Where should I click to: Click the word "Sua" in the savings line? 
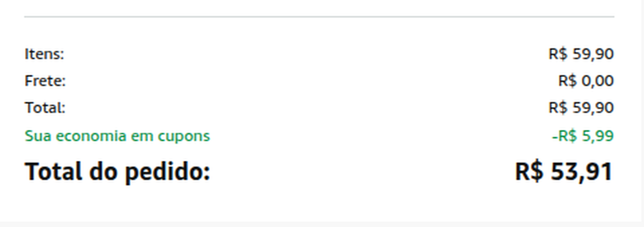point(36,136)
